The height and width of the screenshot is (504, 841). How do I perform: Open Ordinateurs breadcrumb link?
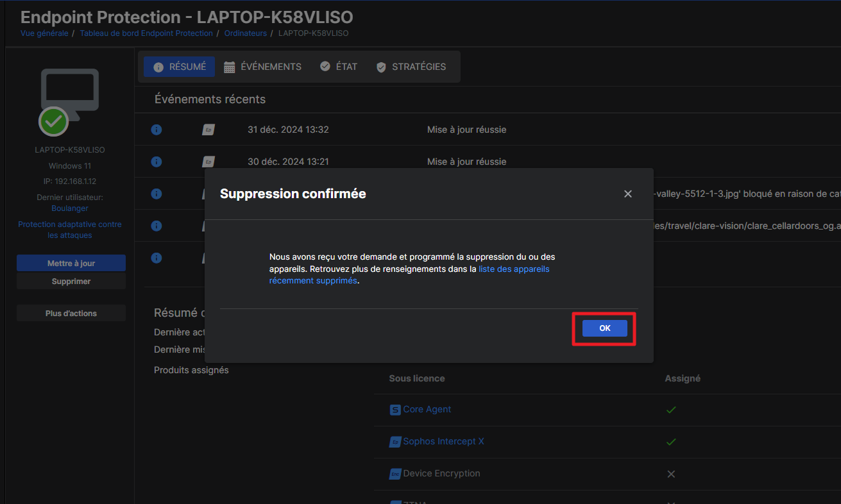coord(245,33)
